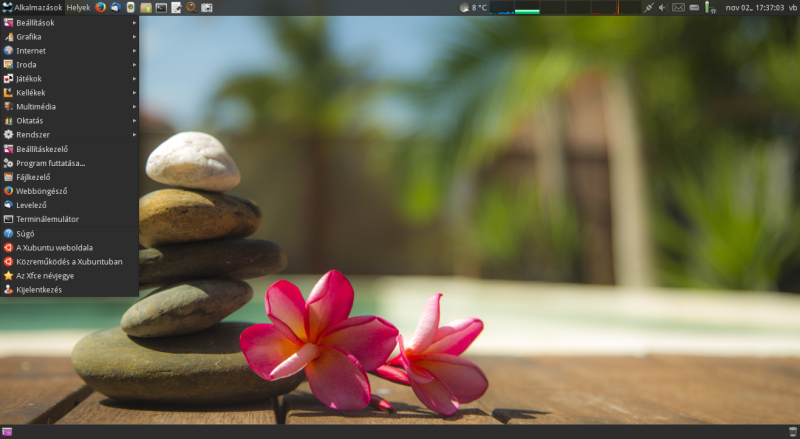This screenshot has width=800, height=439.
Task: Click the keyboard indicator icon in tray
Action: pyautogui.click(x=694, y=8)
